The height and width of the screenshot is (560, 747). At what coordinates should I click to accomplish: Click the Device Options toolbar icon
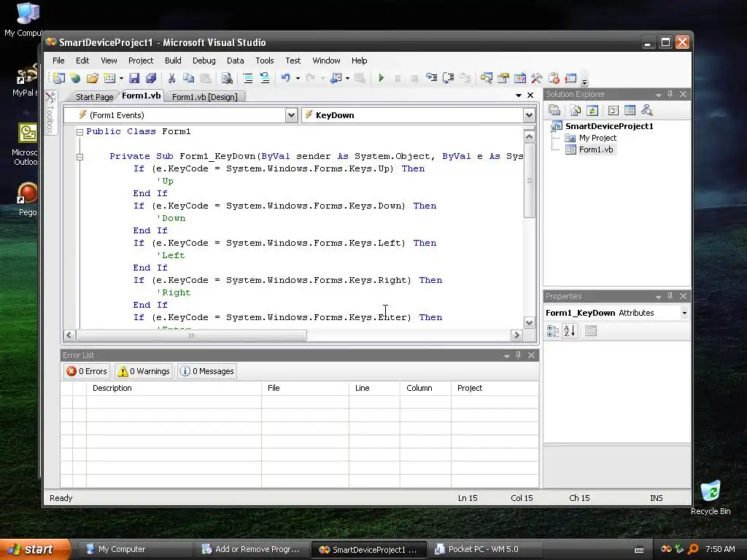tap(570, 78)
